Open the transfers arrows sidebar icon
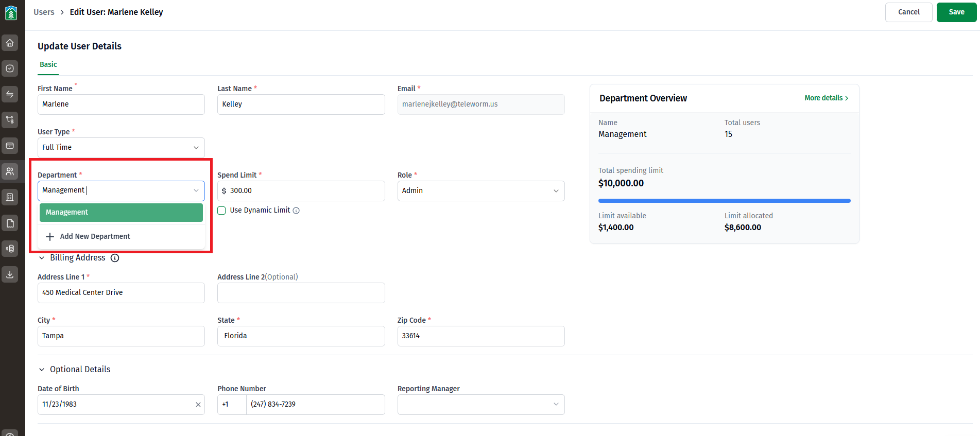Viewport: 980px width, 436px height. coord(10,94)
